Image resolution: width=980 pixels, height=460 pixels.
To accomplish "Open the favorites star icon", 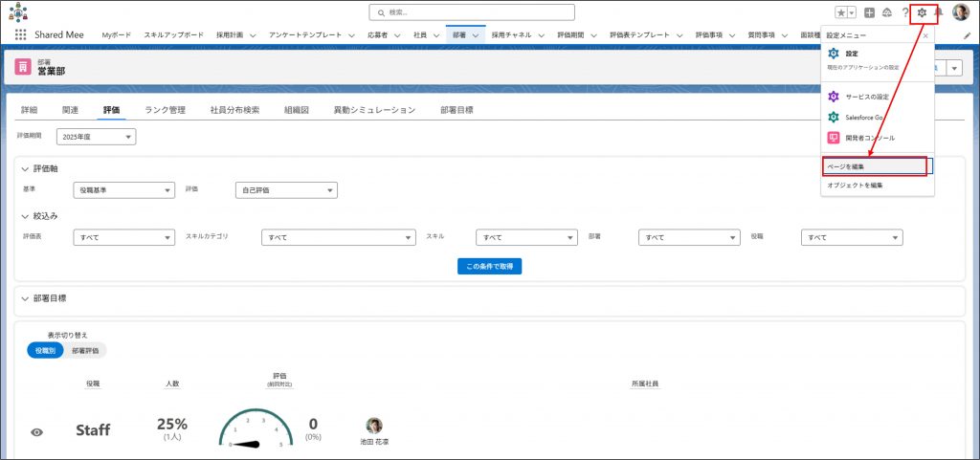I will (x=841, y=12).
